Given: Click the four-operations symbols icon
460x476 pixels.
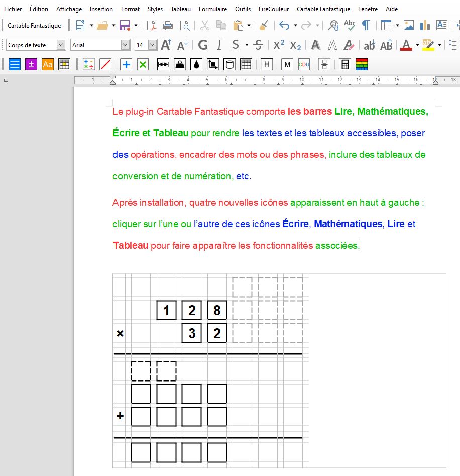Looking at the screenshot, I should [x=88, y=65].
